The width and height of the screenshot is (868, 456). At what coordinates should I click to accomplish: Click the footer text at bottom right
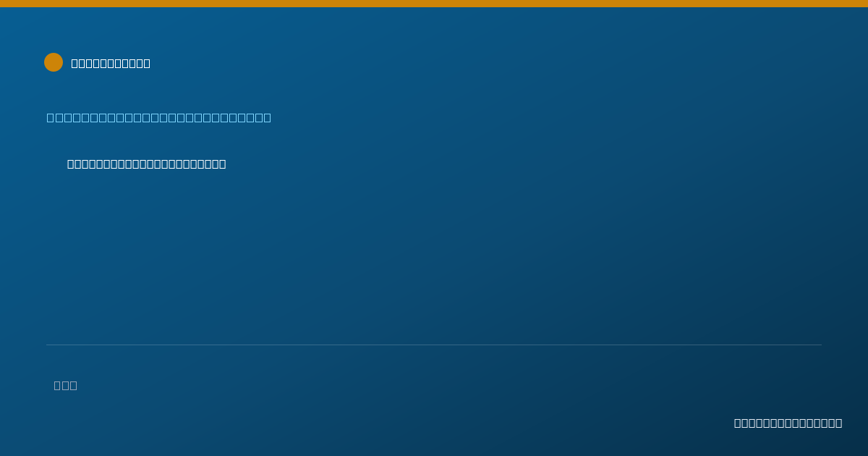(788, 423)
